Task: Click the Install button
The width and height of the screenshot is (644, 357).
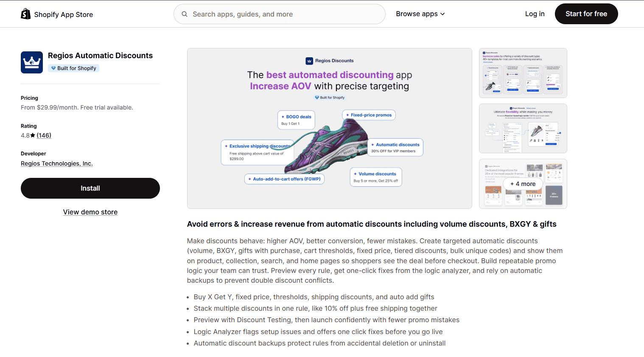Action: [90, 188]
